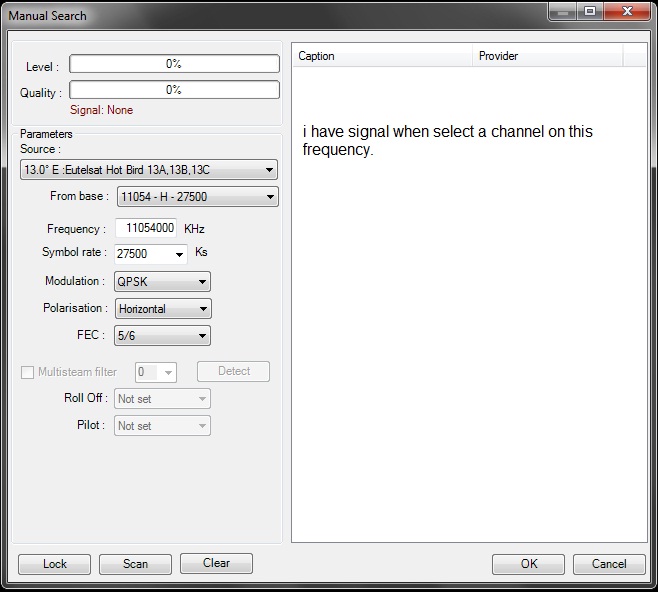Viewport: 658px width, 592px height.
Task: Click the Frequency input field
Action: [x=146, y=228]
